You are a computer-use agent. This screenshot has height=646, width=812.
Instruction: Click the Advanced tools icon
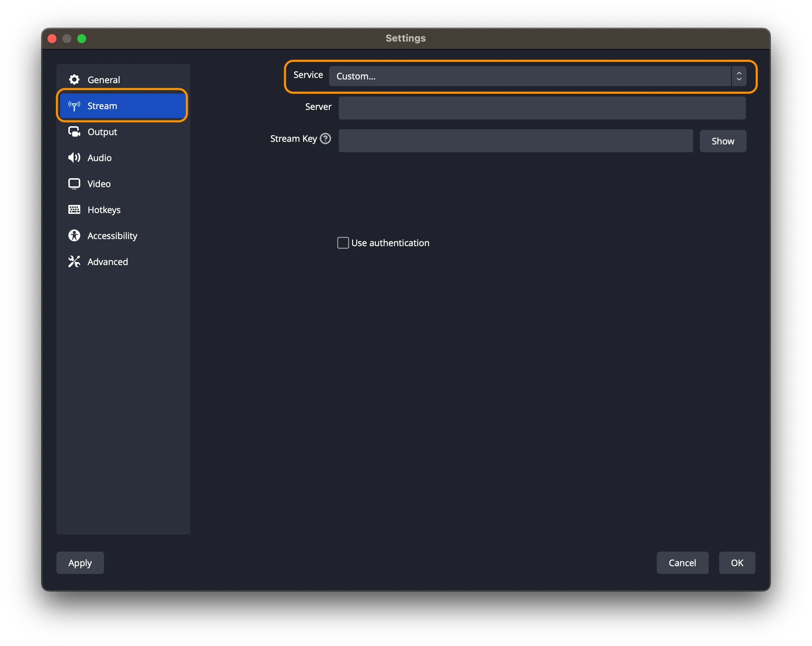point(74,262)
